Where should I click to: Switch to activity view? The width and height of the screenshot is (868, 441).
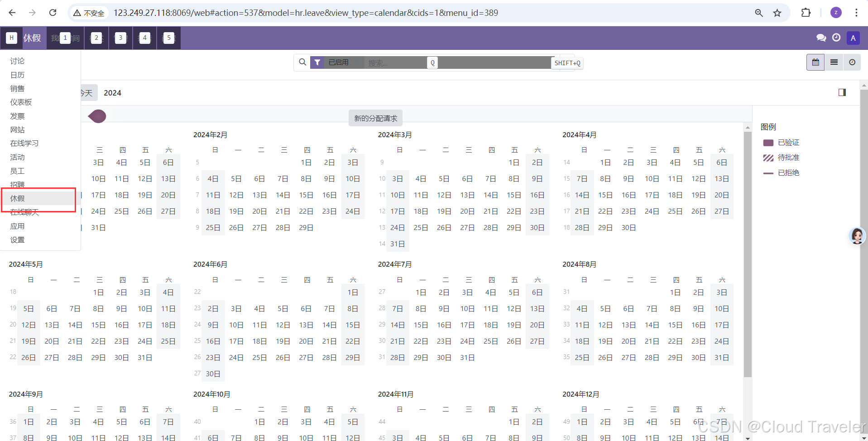pyautogui.click(x=852, y=62)
